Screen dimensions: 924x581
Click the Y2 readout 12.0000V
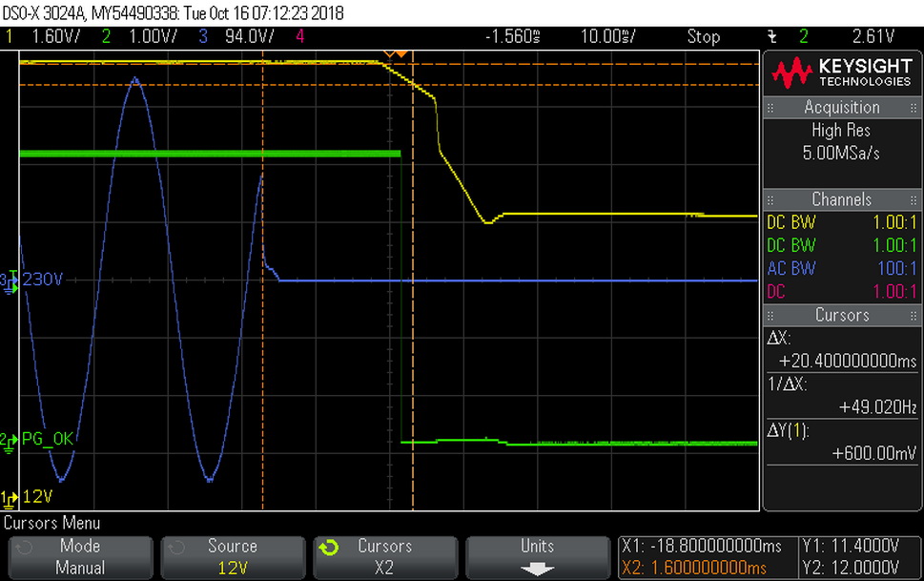coord(851,568)
